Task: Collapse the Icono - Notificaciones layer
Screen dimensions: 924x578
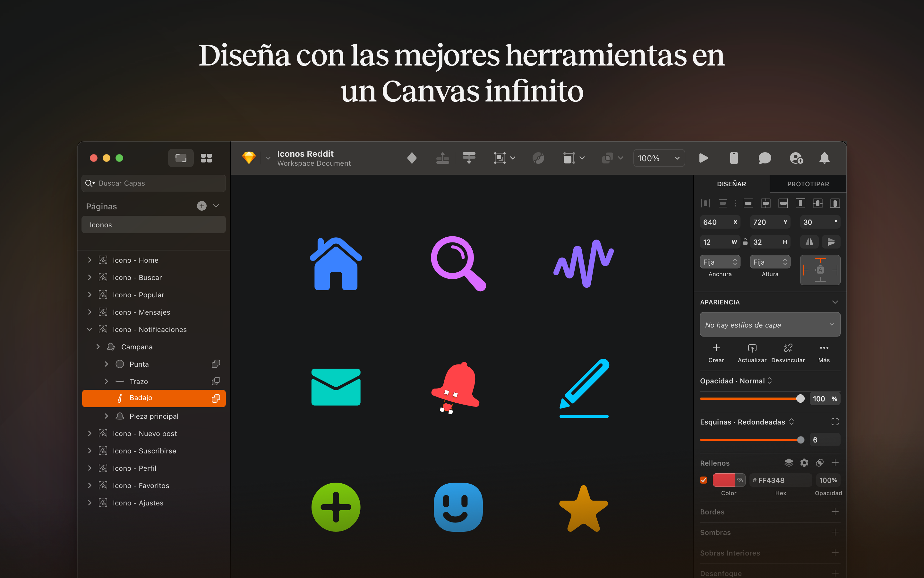Action: [x=89, y=329]
